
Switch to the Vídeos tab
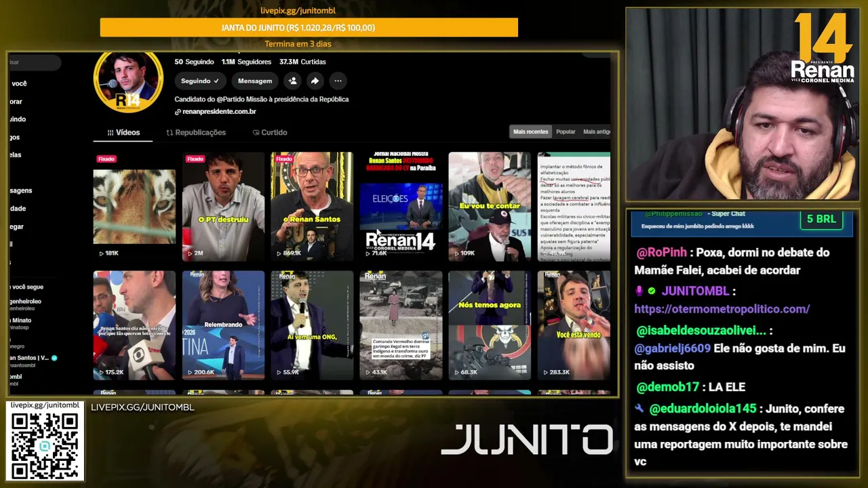tap(123, 132)
